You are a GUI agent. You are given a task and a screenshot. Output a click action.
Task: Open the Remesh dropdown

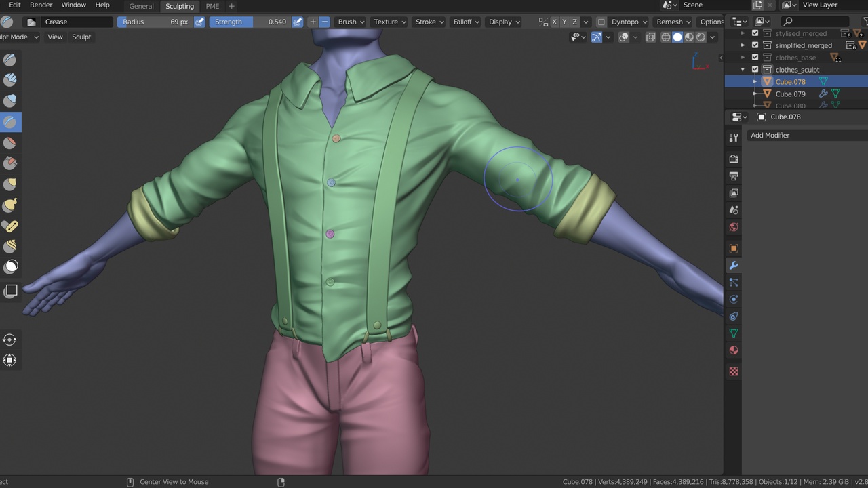673,22
